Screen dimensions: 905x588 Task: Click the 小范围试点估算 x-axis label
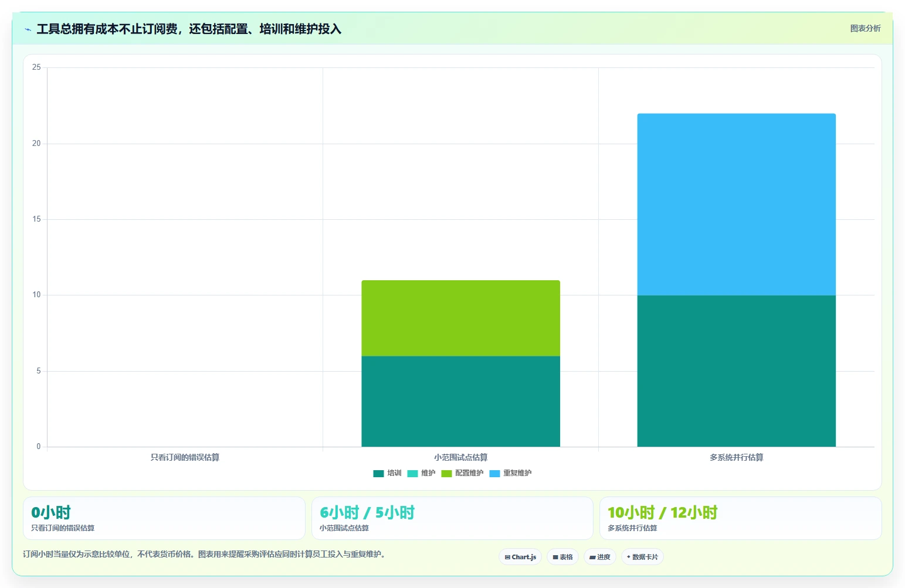(x=460, y=457)
